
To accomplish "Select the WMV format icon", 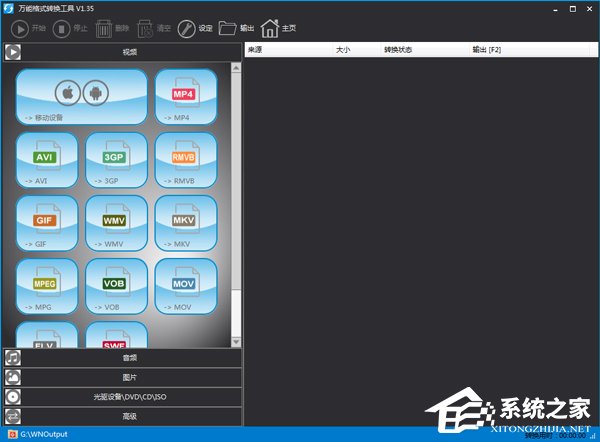I will (116, 223).
